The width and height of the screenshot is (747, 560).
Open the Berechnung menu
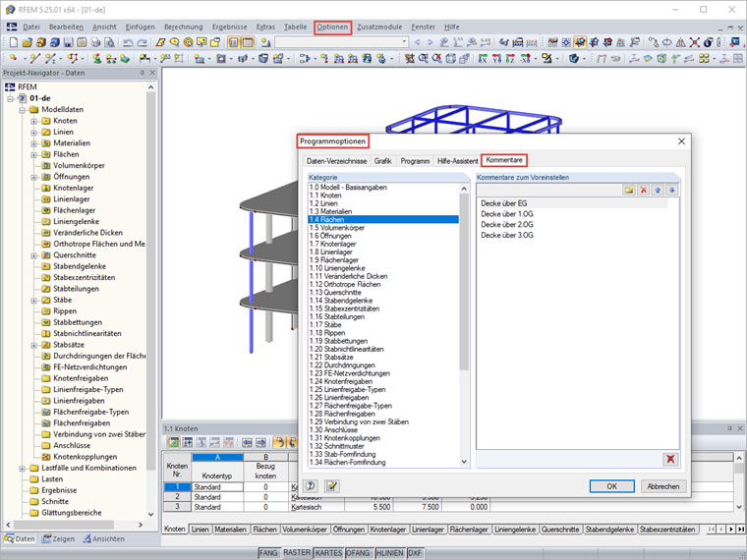184,28
